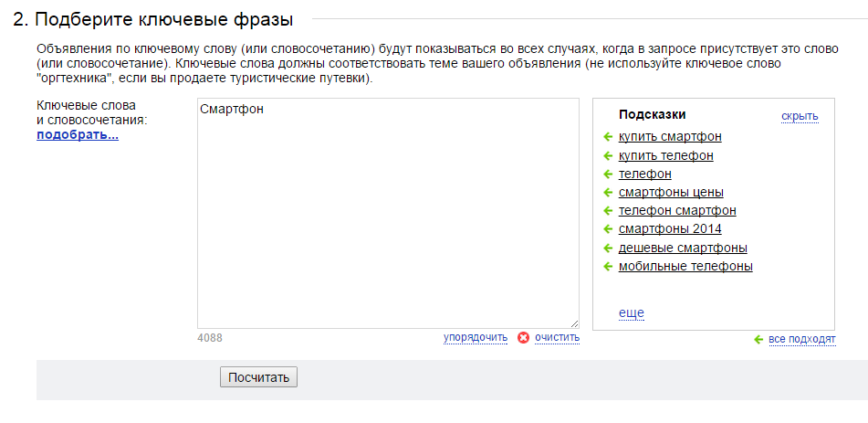Click green arrow beside телефон смартфон
This screenshot has width=868, height=423.
[608, 211]
